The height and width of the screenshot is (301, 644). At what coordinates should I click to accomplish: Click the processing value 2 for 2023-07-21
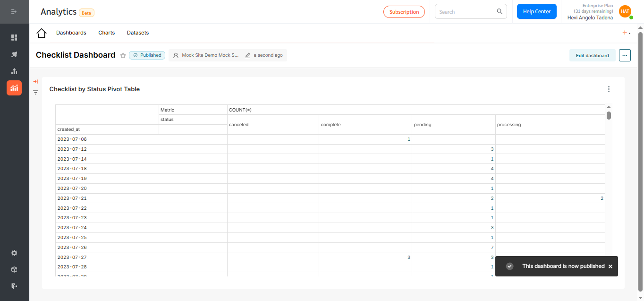click(x=602, y=198)
